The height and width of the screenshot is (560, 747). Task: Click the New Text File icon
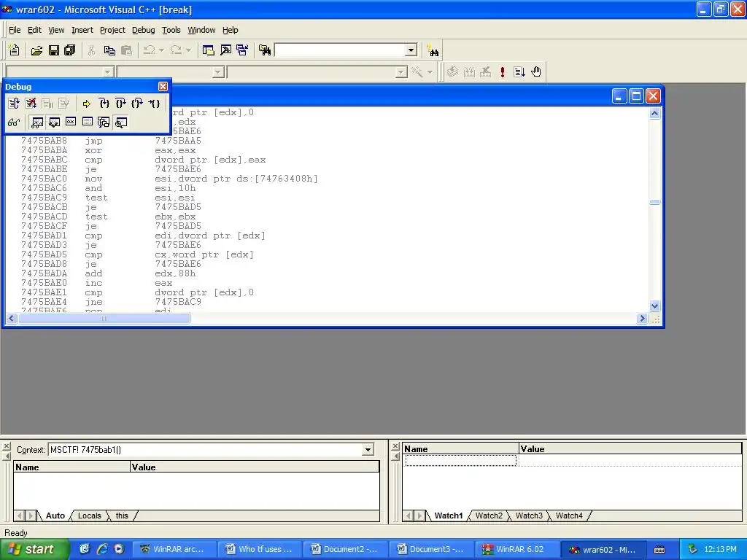click(15, 50)
